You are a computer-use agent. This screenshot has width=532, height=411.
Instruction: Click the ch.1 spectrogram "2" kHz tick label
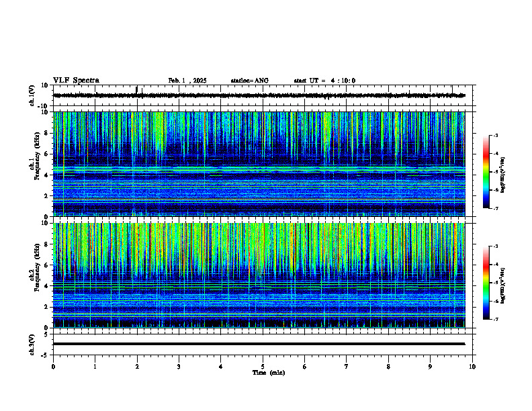click(x=46, y=196)
